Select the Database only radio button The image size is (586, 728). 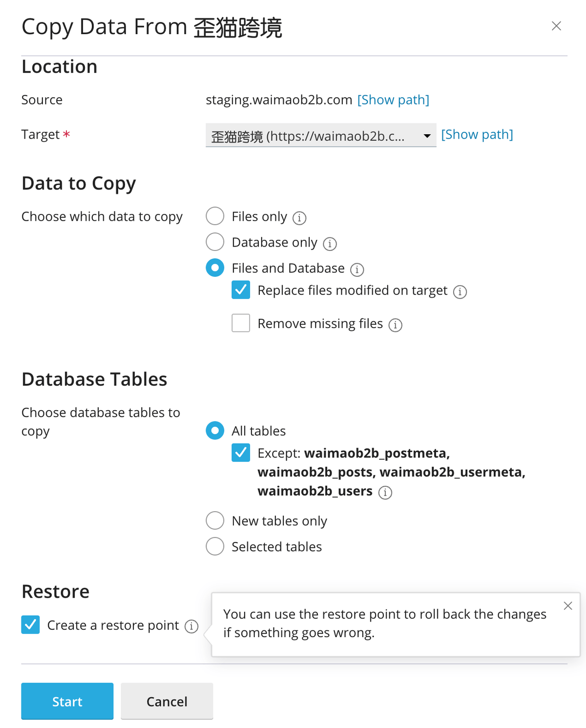point(215,242)
